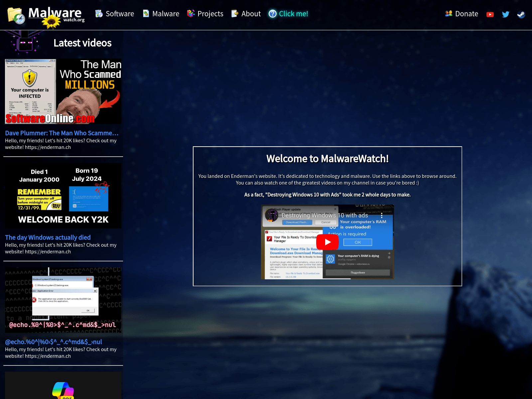Click the "As a fact" trivia line
Viewport: 532px width, 399px height.
coord(328,195)
